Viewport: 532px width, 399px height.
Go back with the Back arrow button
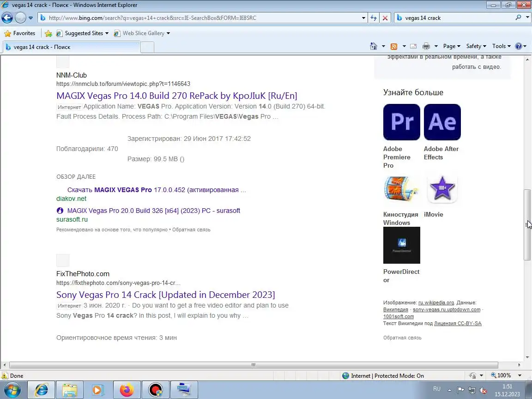tap(7, 18)
